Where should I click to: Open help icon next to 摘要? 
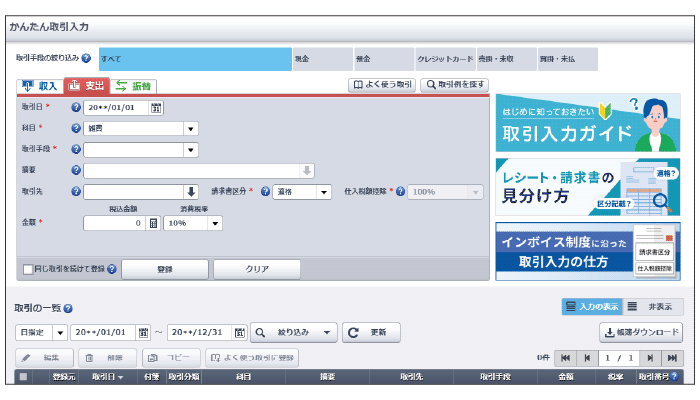point(76,170)
